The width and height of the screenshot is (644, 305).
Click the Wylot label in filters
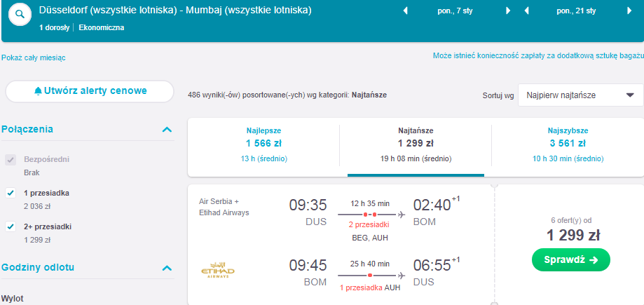point(13,299)
